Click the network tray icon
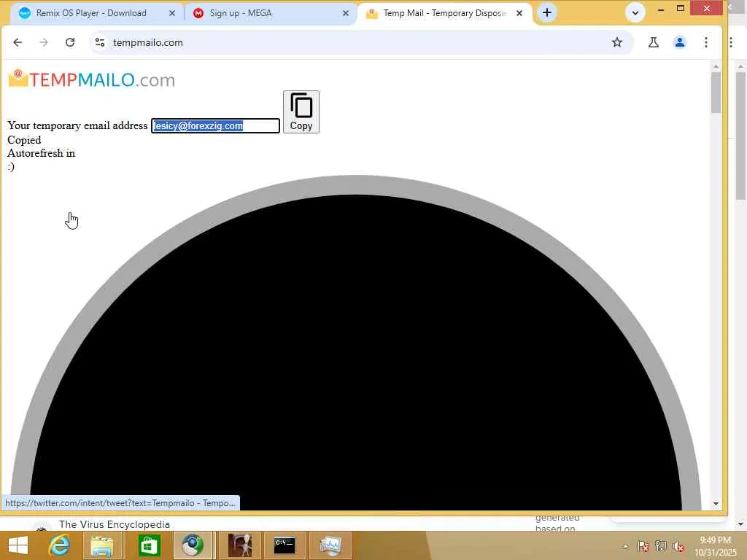 click(660, 546)
